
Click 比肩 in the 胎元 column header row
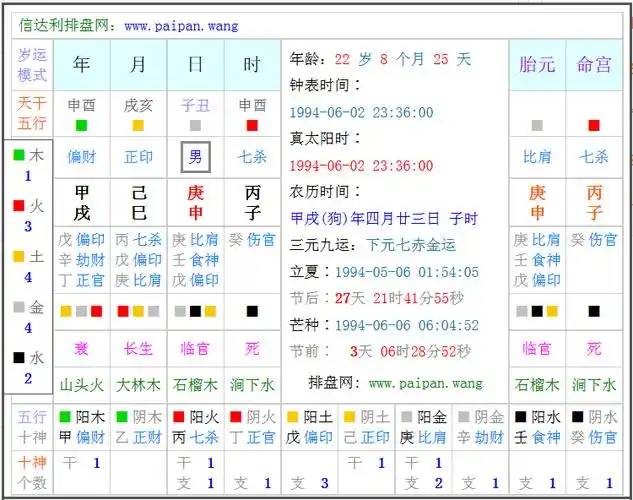click(x=537, y=157)
